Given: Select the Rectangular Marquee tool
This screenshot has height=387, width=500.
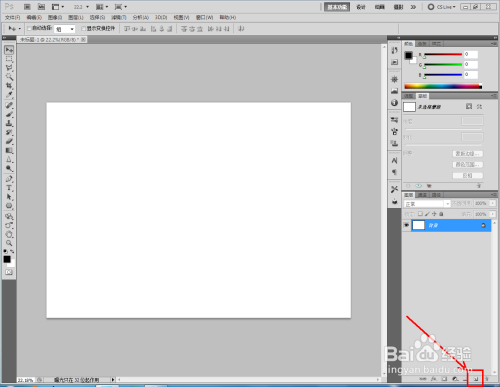Looking at the screenshot, I should click(9, 59).
